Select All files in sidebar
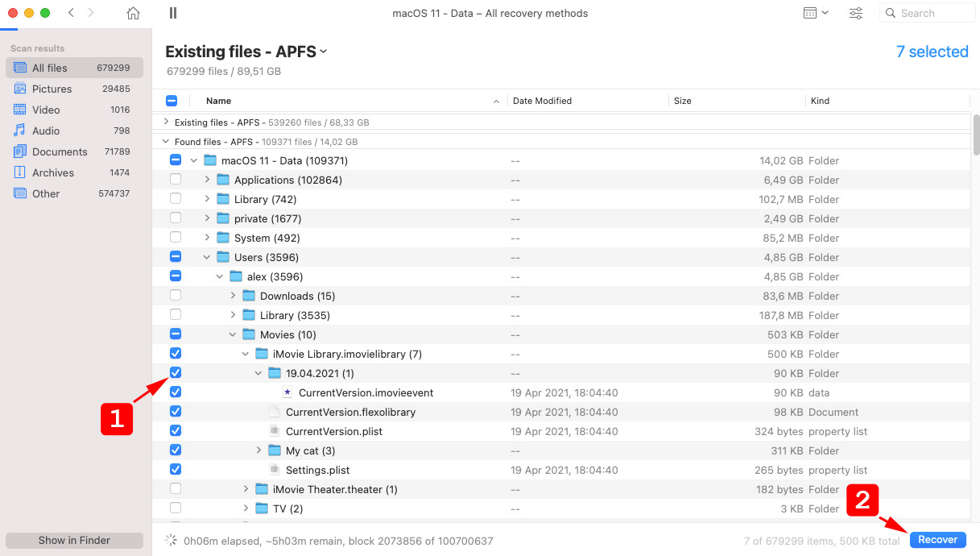Screen dimensions: 980x556 [x=74, y=68]
